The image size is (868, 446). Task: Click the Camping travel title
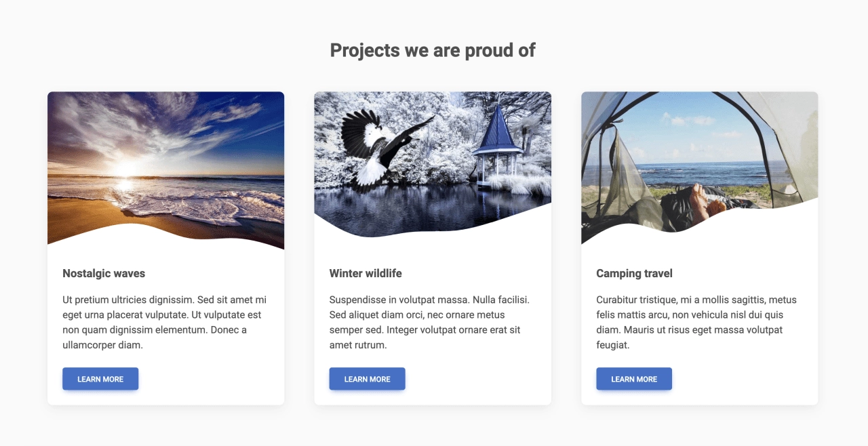pyautogui.click(x=634, y=273)
